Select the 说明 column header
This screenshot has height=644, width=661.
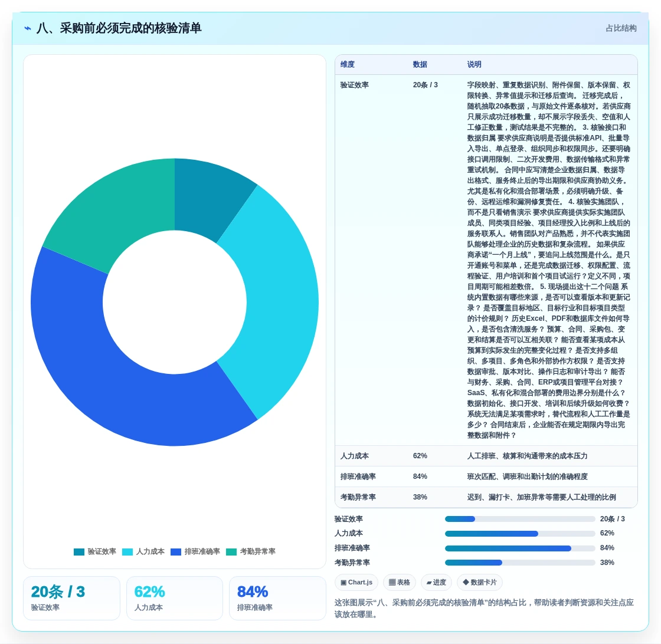coord(475,64)
